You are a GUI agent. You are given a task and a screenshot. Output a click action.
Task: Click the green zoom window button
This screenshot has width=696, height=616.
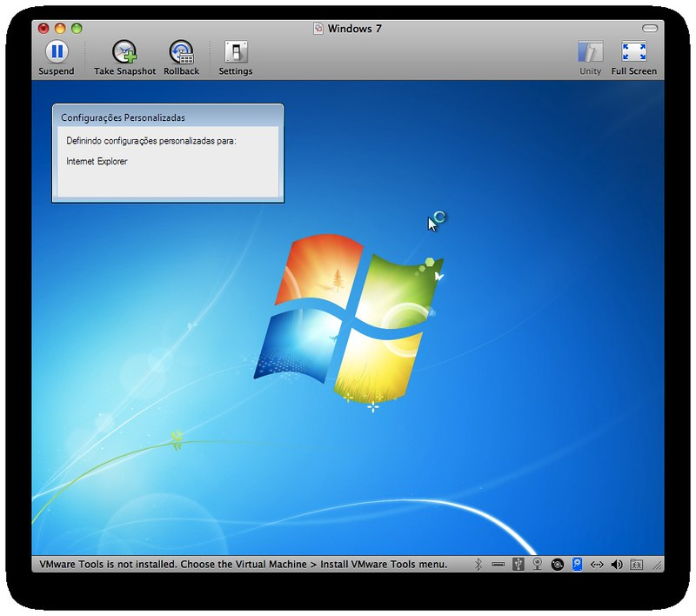point(77,29)
